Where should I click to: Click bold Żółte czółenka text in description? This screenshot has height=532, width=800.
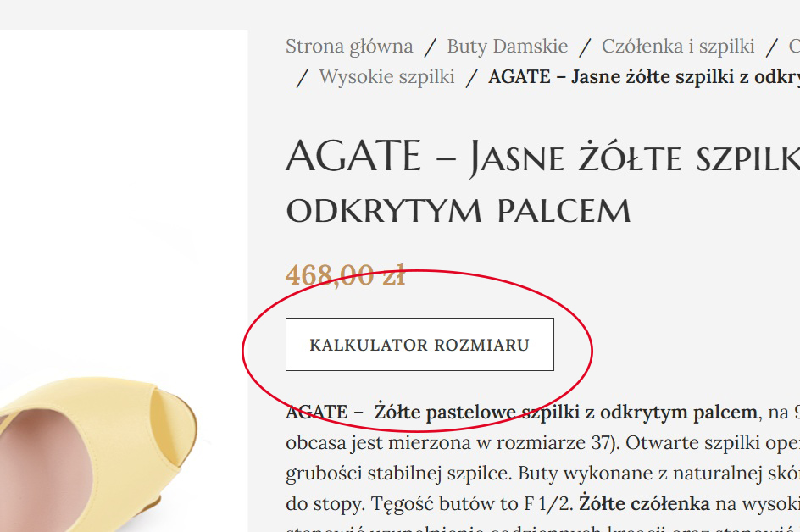(x=644, y=504)
